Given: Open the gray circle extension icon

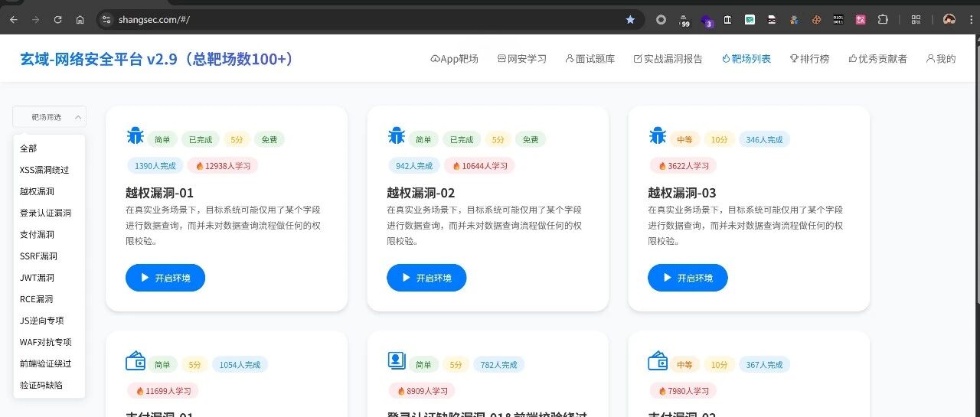Looking at the screenshot, I should coord(661,19).
